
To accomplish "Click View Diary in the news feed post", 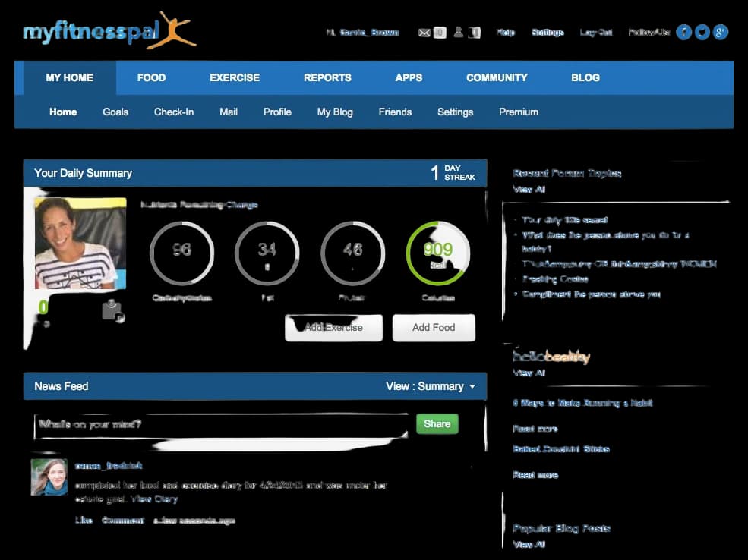I will tap(154, 499).
